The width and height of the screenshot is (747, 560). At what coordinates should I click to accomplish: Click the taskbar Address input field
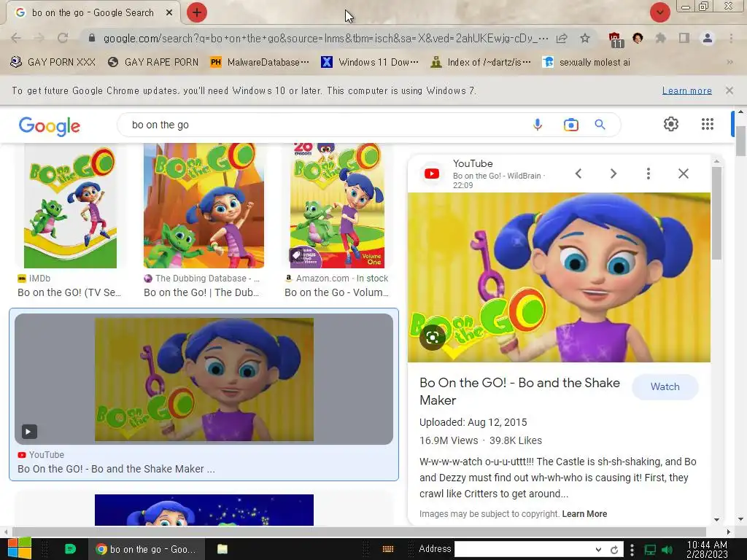524,549
